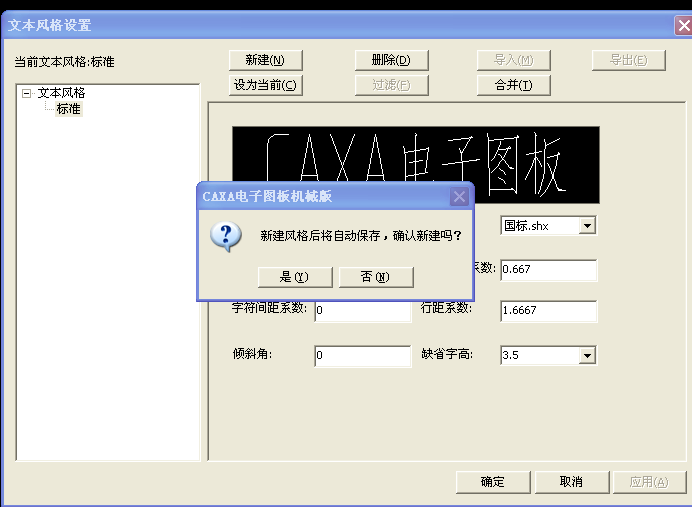Viewport: 692px width, 507px height.
Task: Click the 导入(M) button
Action: (x=513, y=60)
